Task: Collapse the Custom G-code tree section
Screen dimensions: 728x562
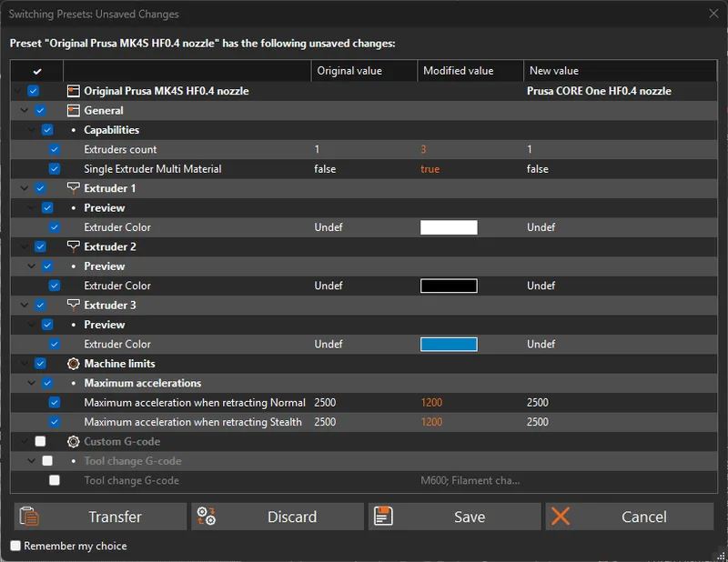Action: [x=24, y=442]
